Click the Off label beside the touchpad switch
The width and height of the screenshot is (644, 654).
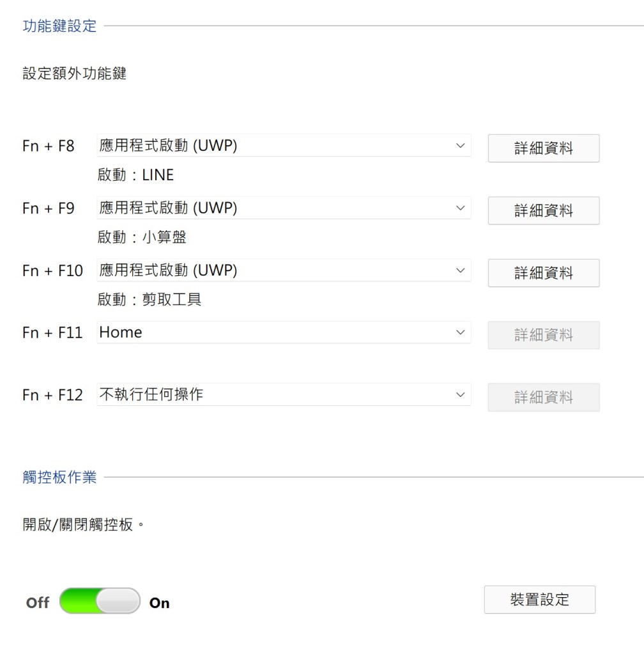(x=38, y=602)
